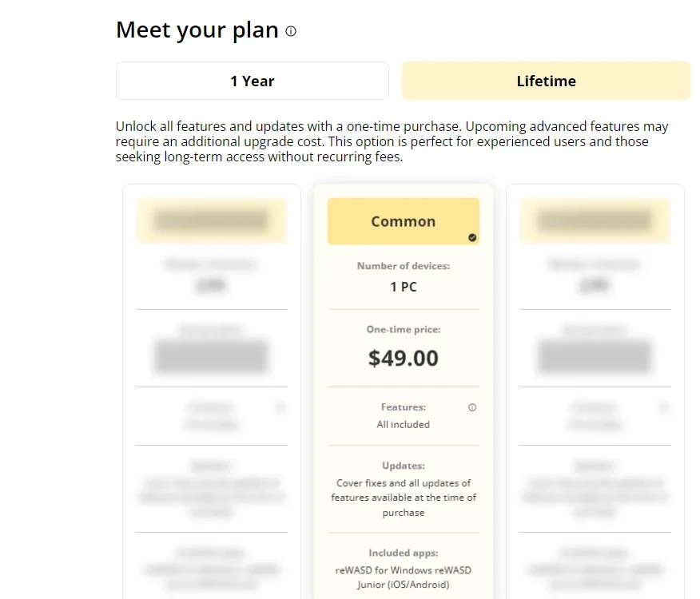Screen dimensions: 700x599
Task: Select the Lifetime plan tab
Action: [546, 81]
